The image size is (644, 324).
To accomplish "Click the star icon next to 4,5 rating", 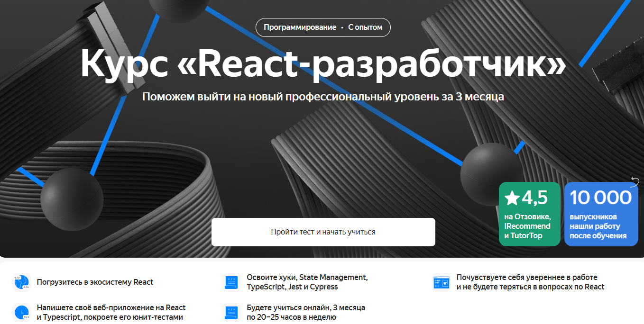I will 512,198.
